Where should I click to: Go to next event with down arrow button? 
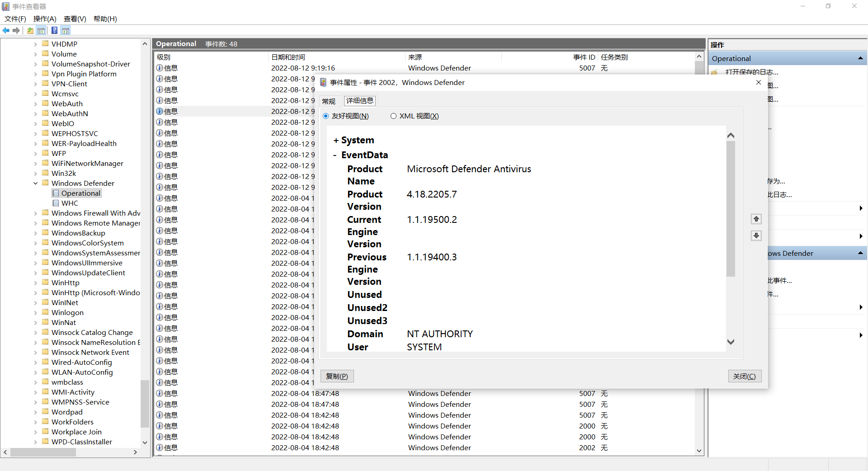pyautogui.click(x=756, y=235)
